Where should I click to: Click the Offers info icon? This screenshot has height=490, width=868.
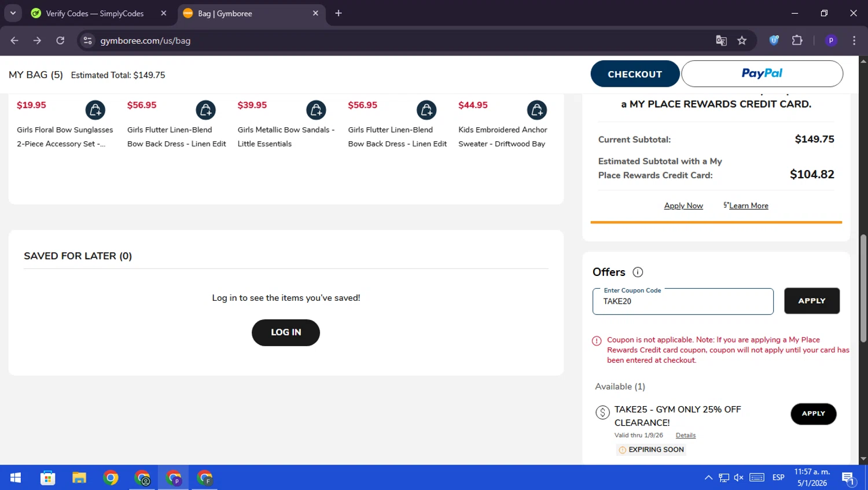point(638,272)
